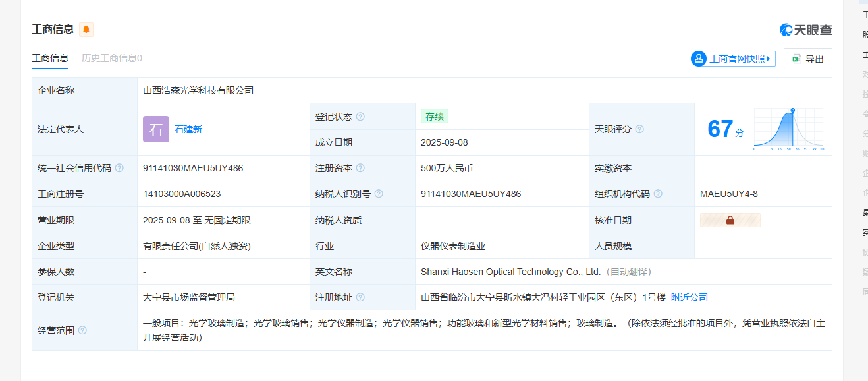Viewport: 868px width, 381px height.
Task: Click registration number 14103000A006523
Action: click(182, 194)
